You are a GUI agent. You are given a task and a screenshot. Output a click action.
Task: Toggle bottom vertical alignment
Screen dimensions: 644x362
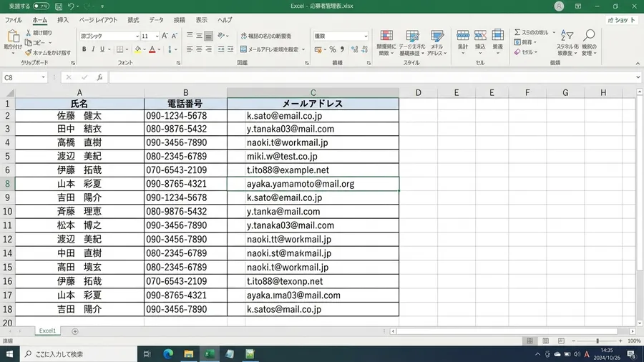209,36
